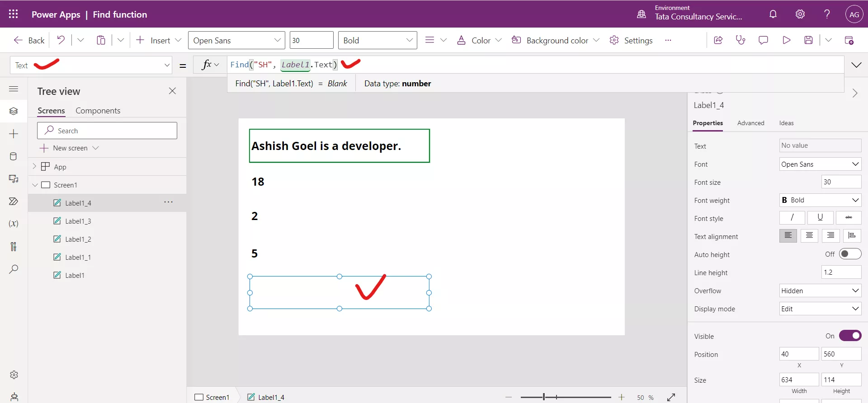This screenshot has height=403, width=868.
Task: Open Variables (x) icon in sidebar
Action: (x=14, y=224)
